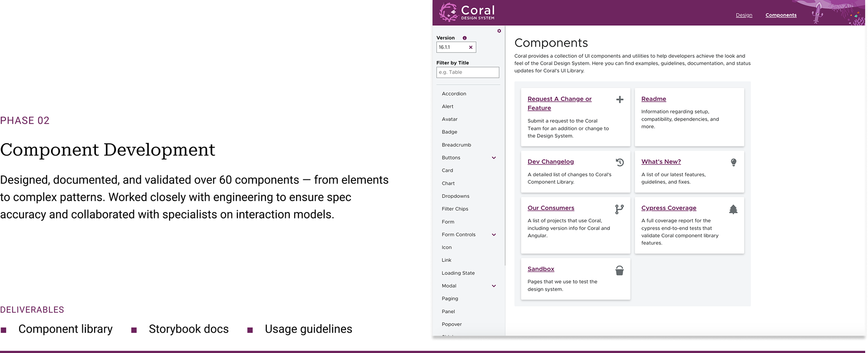Open Icon in the sidebar
This screenshot has width=868, height=353.
[x=447, y=247]
